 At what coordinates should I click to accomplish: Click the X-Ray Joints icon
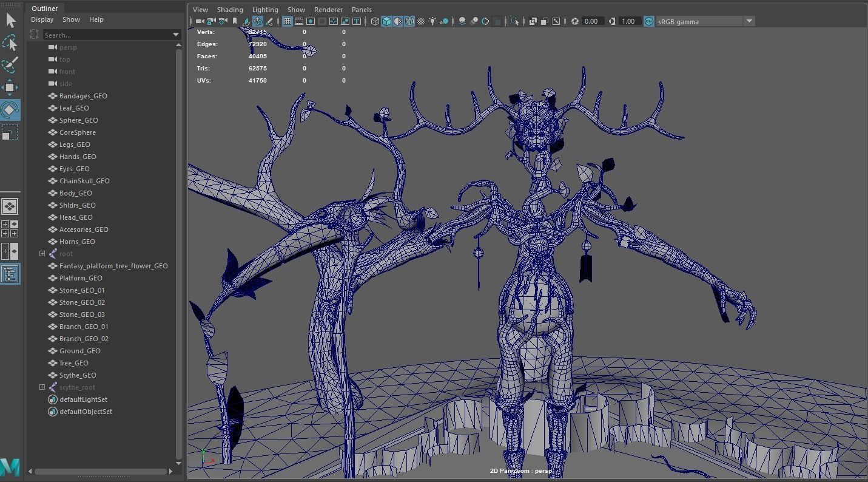tap(556, 21)
